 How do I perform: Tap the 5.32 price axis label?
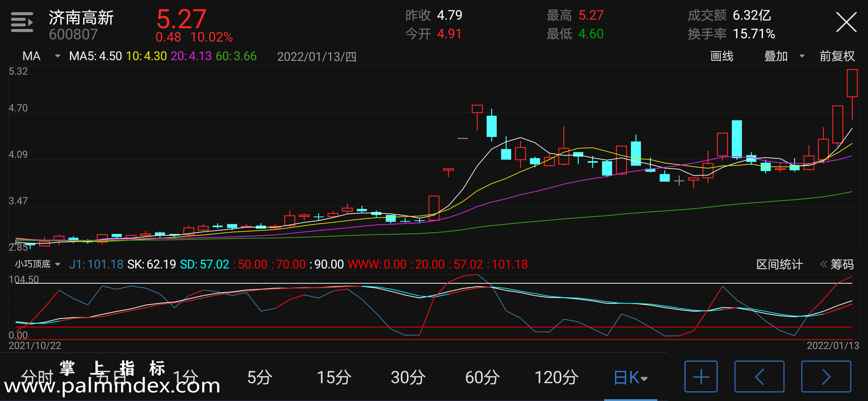[x=18, y=71]
